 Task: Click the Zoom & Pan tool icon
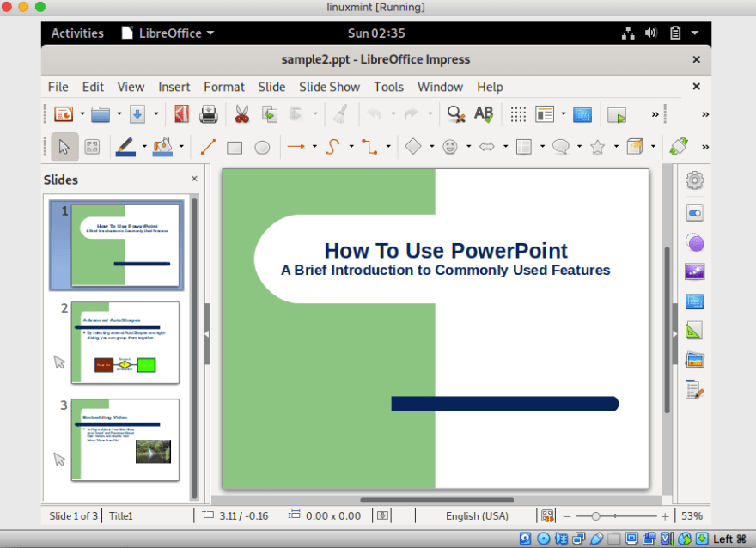(92, 147)
